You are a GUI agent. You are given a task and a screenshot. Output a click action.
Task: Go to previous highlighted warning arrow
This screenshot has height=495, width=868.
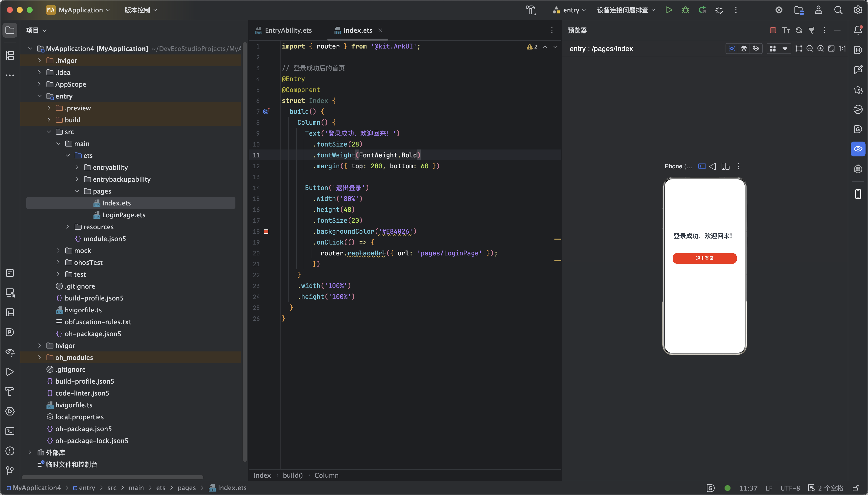coord(545,47)
